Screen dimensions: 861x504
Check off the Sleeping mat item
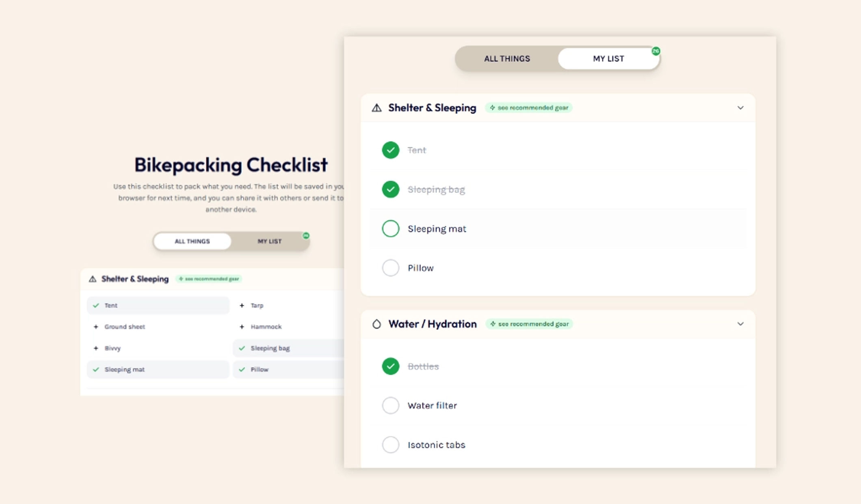point(390,228)
